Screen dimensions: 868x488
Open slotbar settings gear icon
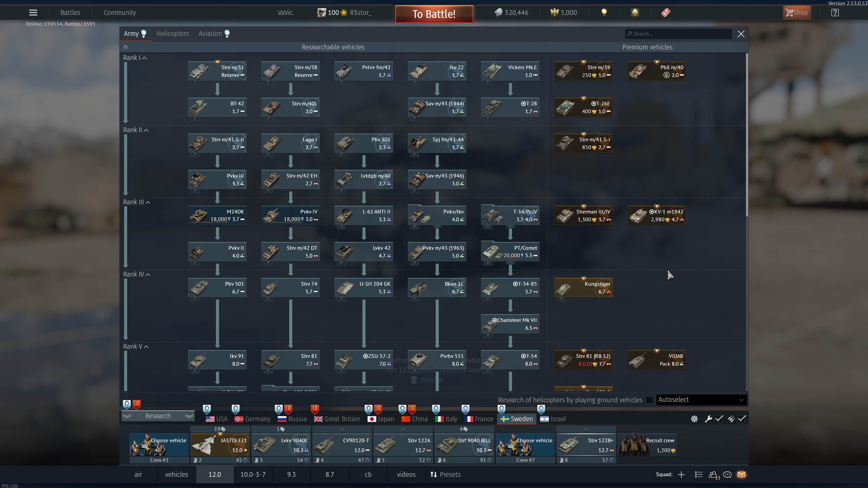coord(694,419)
